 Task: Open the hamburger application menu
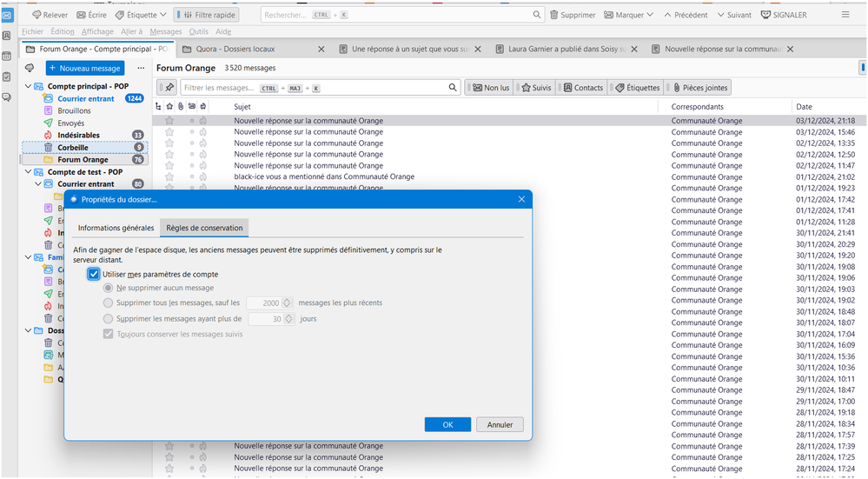[845, 15]
